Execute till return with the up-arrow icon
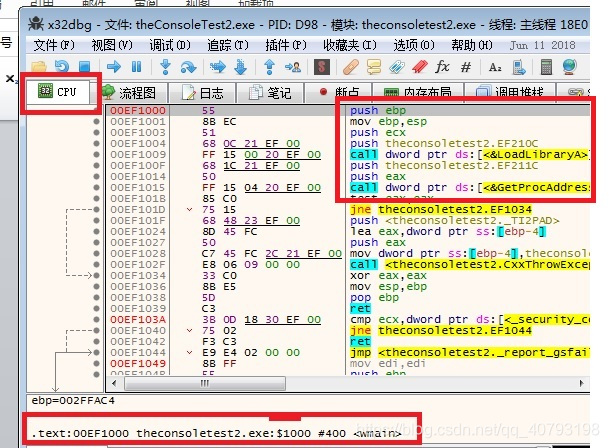Viewport: 609px width, 448px height. tap(269, 67)
